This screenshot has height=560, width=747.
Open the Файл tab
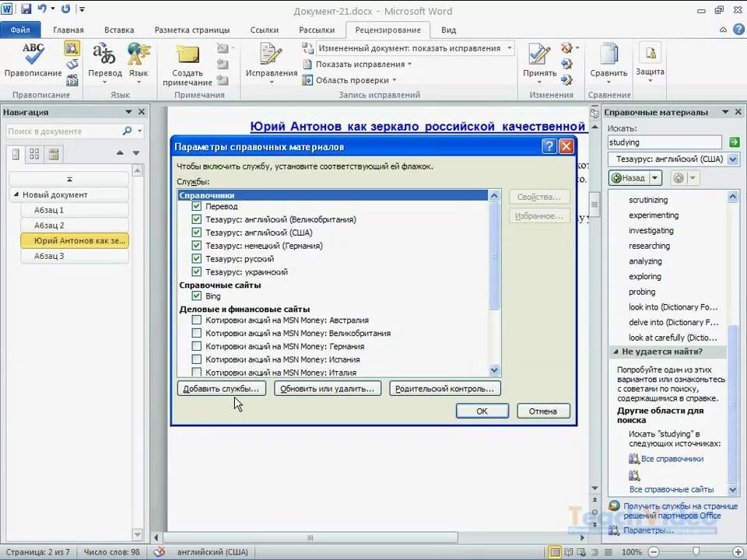(x=20, y=30)
